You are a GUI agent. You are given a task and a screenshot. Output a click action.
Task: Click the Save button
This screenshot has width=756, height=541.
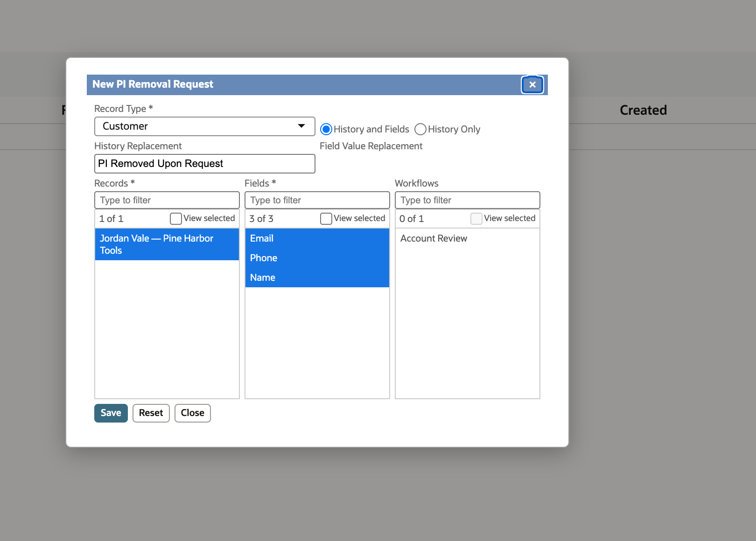(111, 413)
